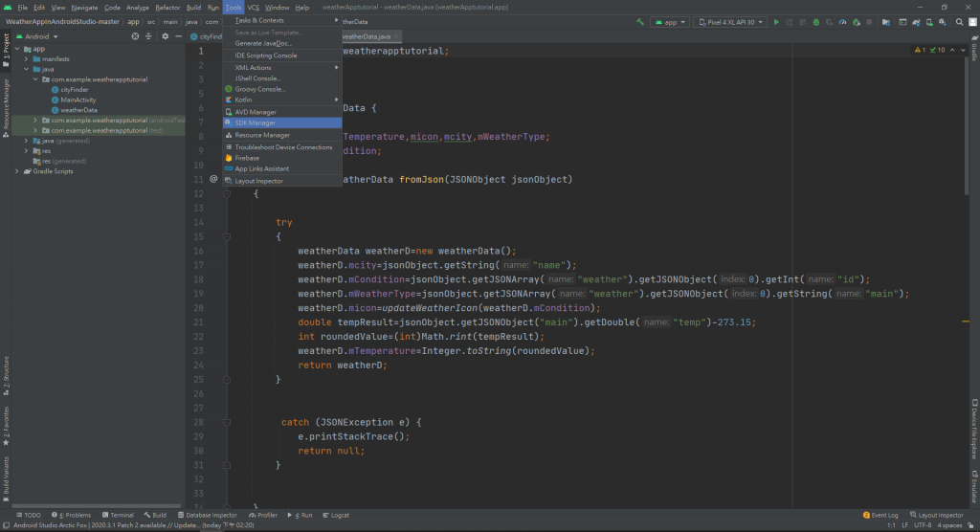The image size is (980, 532).
Task: Open SDK Manager from the toolbar icon
Action: pyautogui.click(x=943, y=22)
